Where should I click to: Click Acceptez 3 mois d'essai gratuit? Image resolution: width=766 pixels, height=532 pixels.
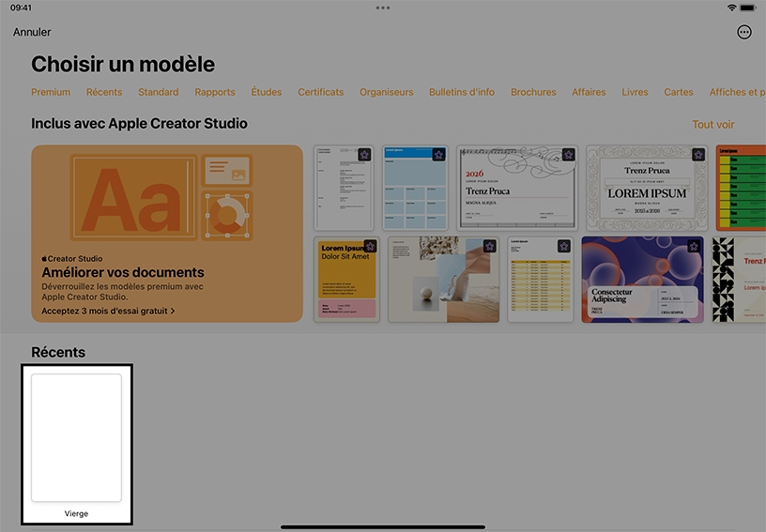coord(108,311)
